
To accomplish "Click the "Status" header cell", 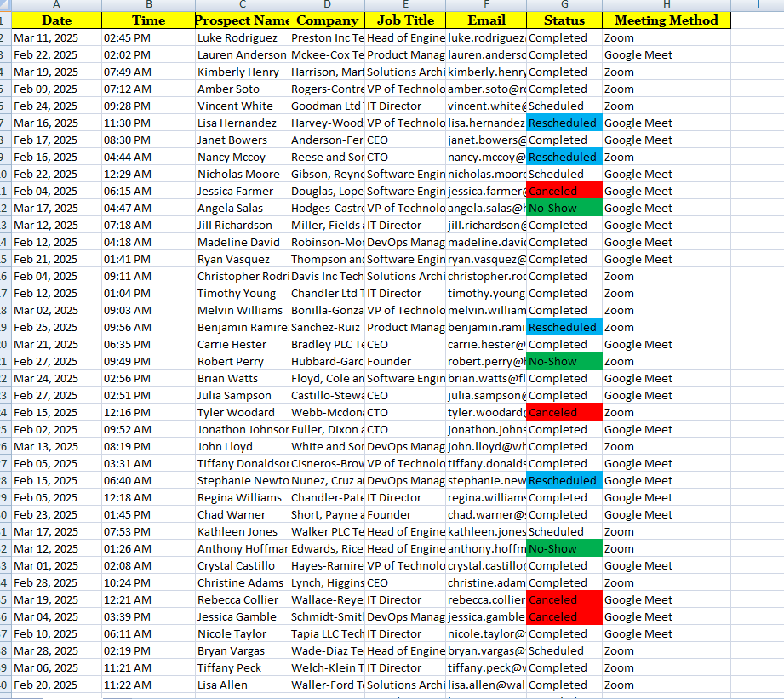I will [564, 20].
